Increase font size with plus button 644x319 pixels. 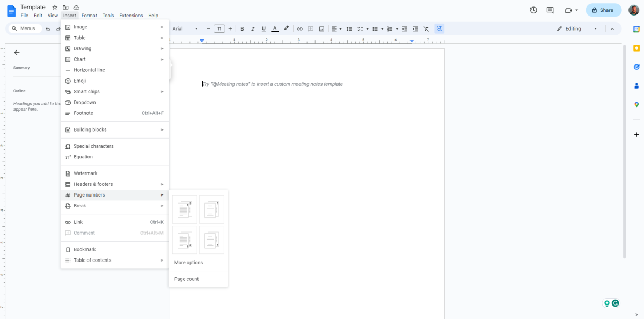pos(230,28)
